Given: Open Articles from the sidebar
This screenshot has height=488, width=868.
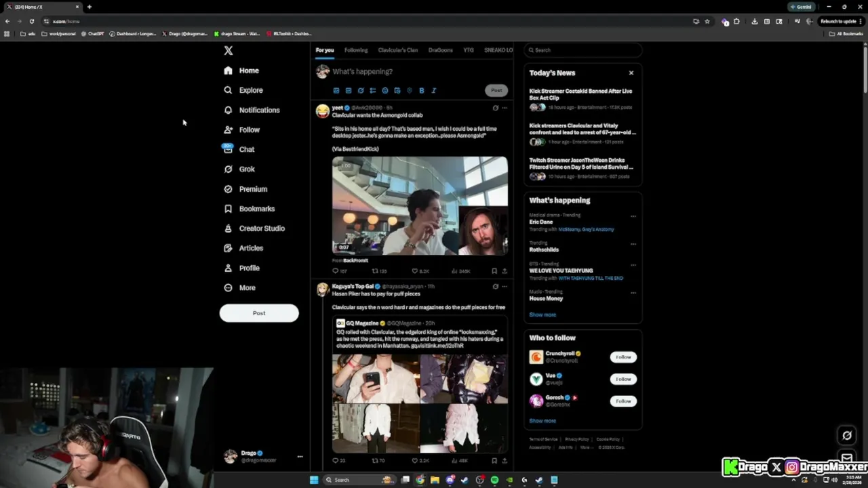Looking at the screenshot, I should coord(243,248).
